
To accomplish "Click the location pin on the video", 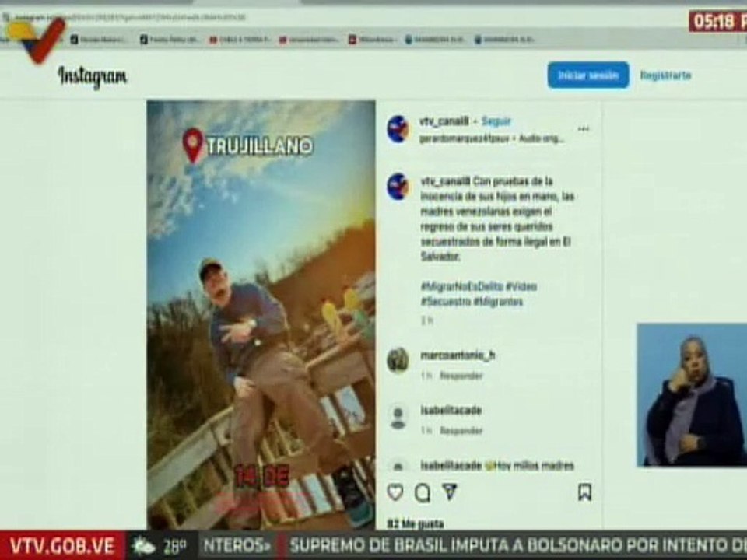I will pyautogui.click(x=193, y=145).
